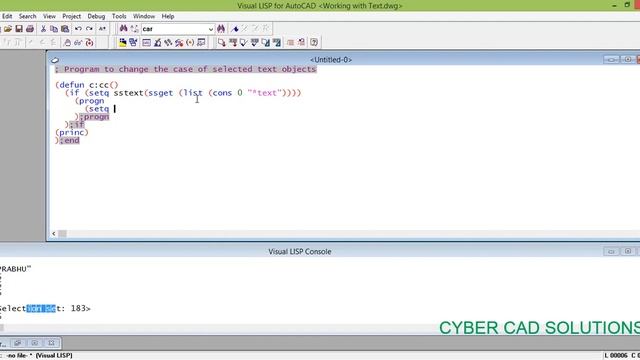Minimize the Untitled-0 editor window

(x=611, y=60)
